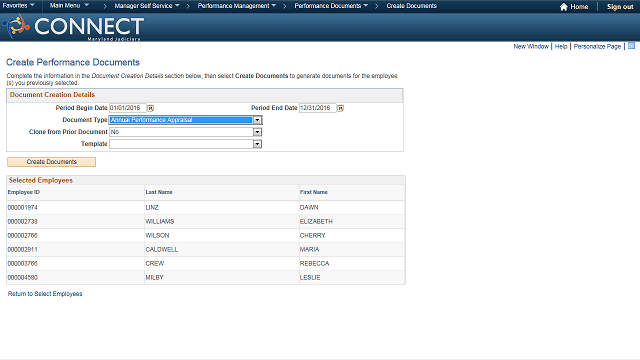640x360 pixels.
Task: Click Sign out
Action: click(620, 7)
